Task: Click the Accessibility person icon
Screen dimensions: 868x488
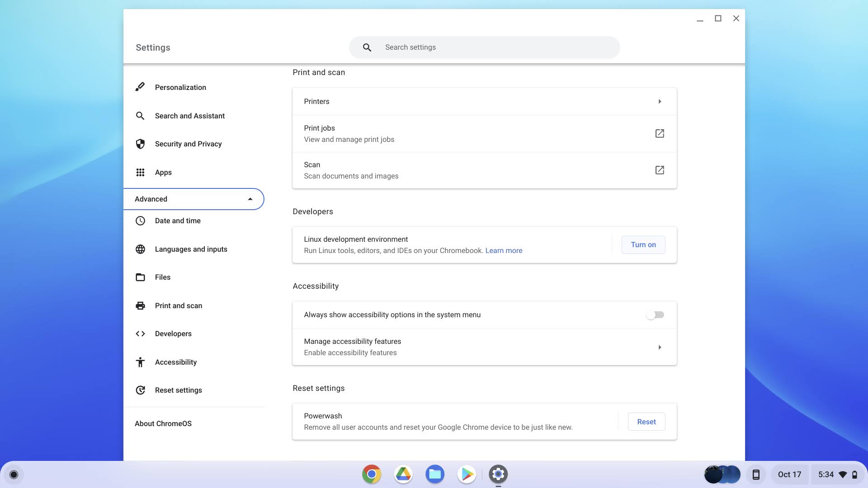Action: 140,362
